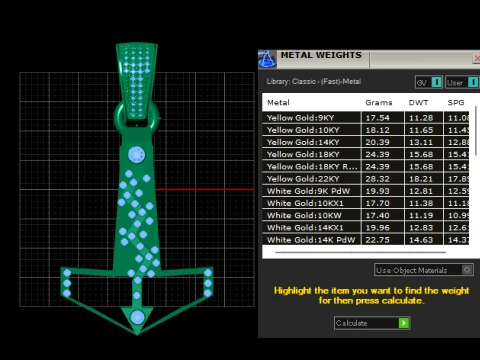Click the Metal column header
480x360 pixels.
click(x=278, y=103)
